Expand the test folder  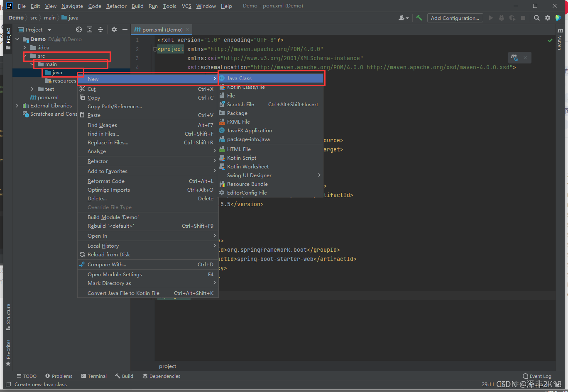(32, 89)
